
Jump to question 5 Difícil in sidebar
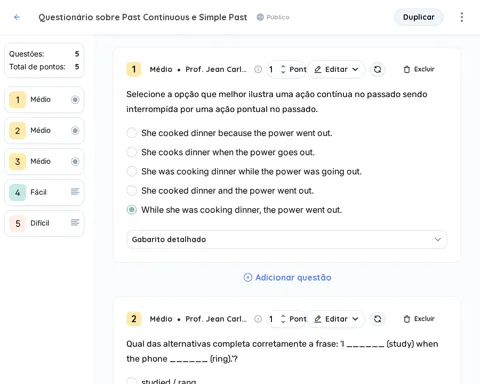44,223
